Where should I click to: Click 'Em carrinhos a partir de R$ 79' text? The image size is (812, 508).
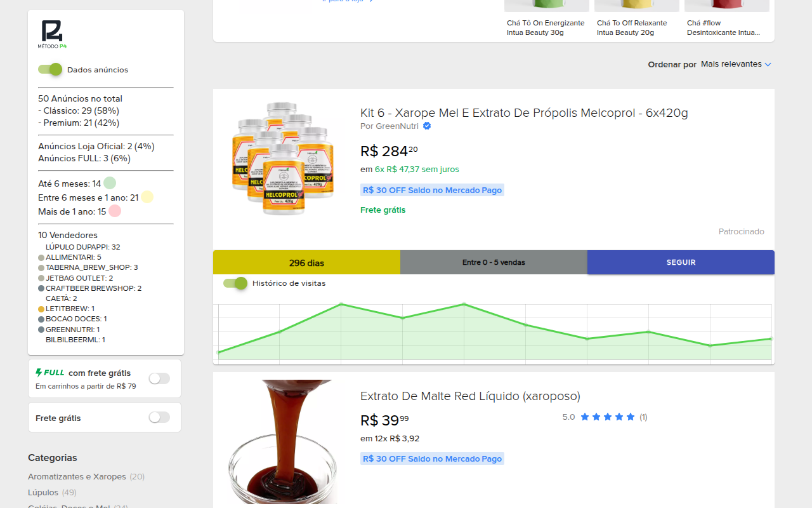point(86,386)
